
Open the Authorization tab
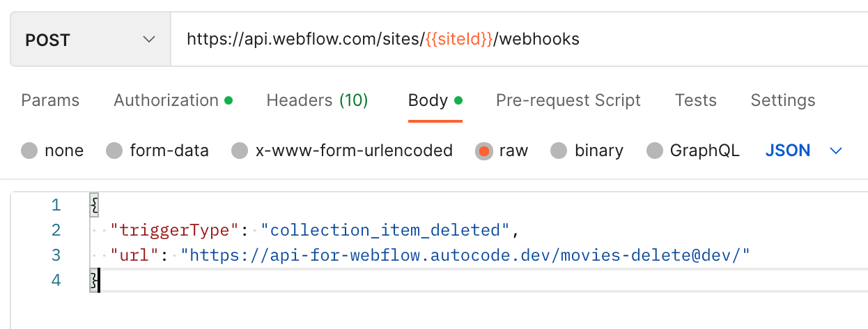[166, 100]
